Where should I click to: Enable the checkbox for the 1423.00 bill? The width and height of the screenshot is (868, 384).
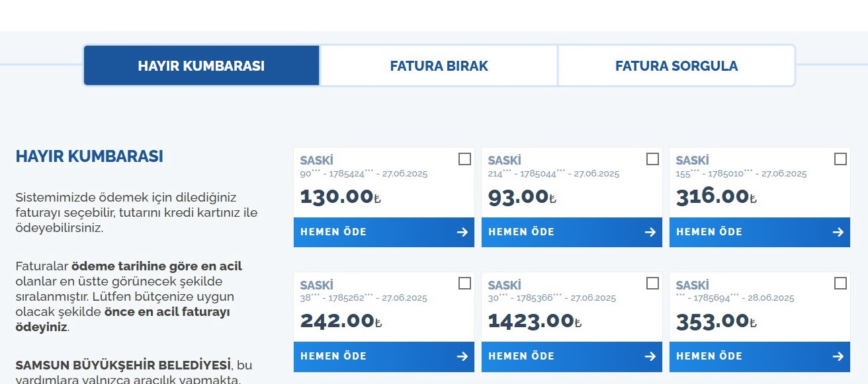[652, 284]
